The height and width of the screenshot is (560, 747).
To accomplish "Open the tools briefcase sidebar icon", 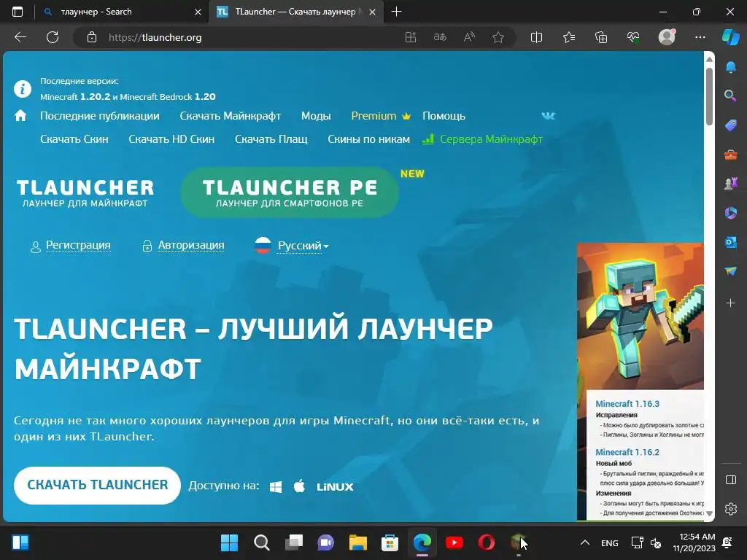I will point(730,155).
